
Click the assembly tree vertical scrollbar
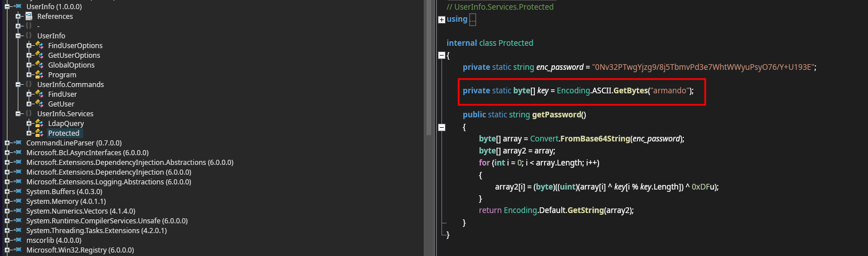(428, 67)
